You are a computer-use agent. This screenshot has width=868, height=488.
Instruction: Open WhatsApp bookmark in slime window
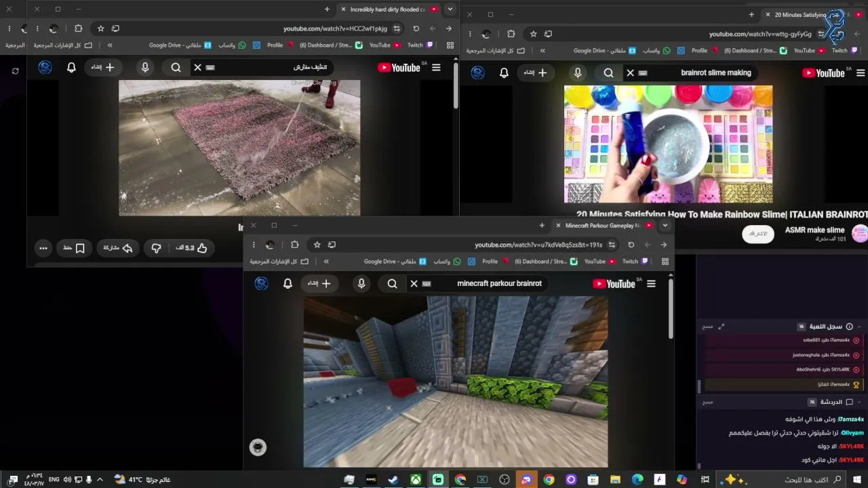(x=656, y=51)
